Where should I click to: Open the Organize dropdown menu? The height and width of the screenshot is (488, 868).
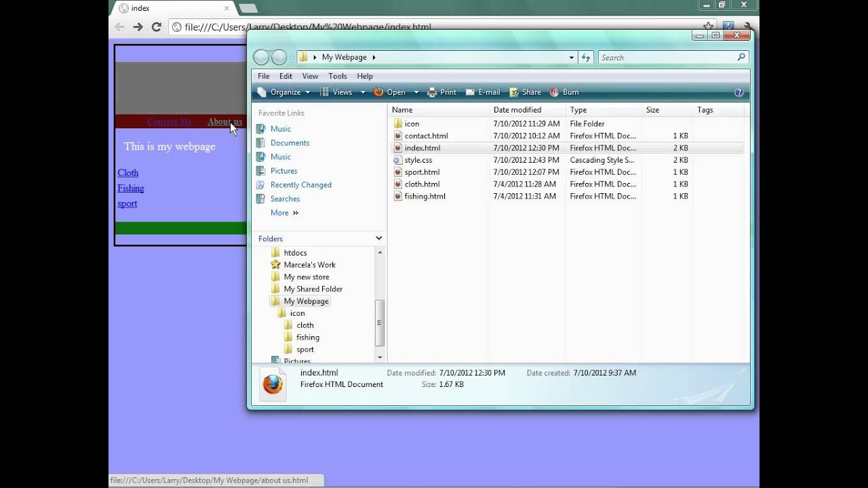point(284,92)
